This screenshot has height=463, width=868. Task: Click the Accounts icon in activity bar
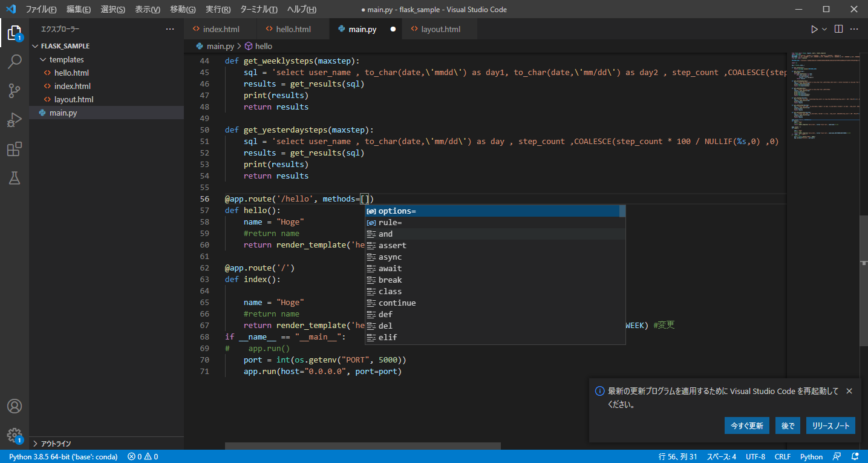(15, 406)
